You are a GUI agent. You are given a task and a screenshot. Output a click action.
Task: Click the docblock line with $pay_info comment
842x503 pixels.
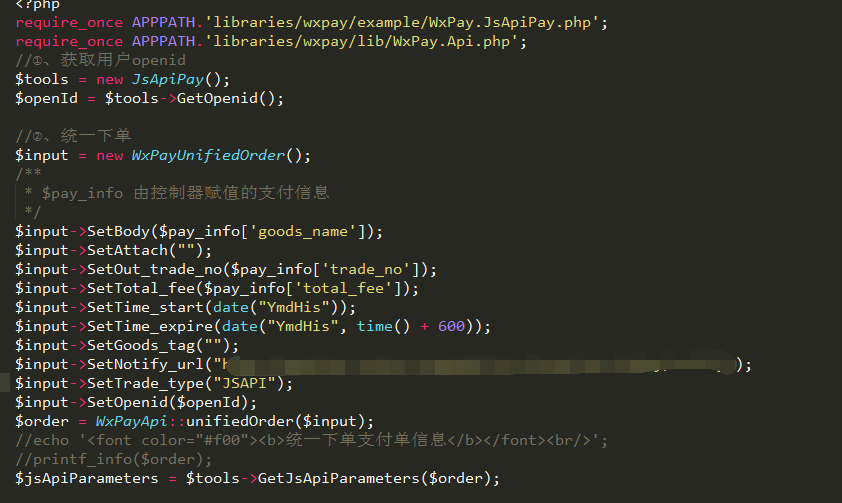click(x=177, y=193)
